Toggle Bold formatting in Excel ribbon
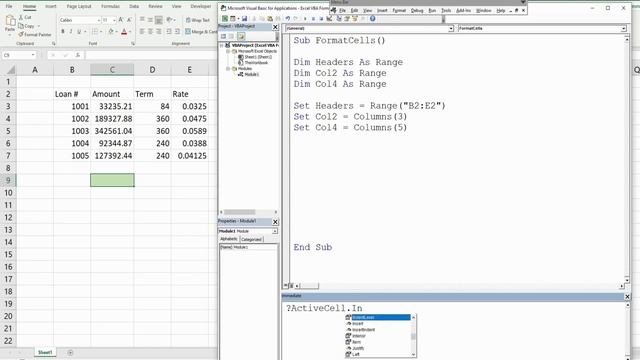Viewport: 640px width, 360px height. pos(62,31)
